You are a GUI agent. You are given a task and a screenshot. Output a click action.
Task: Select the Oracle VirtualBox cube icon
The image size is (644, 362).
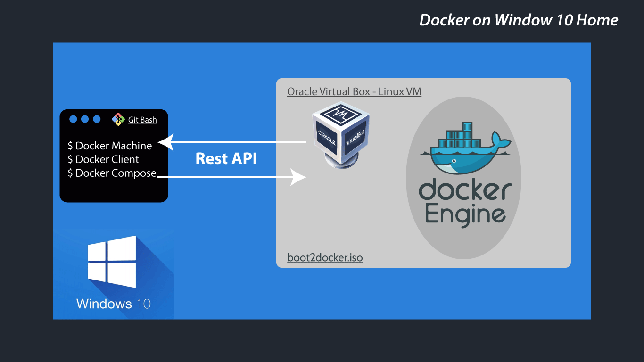click(339, 132)
